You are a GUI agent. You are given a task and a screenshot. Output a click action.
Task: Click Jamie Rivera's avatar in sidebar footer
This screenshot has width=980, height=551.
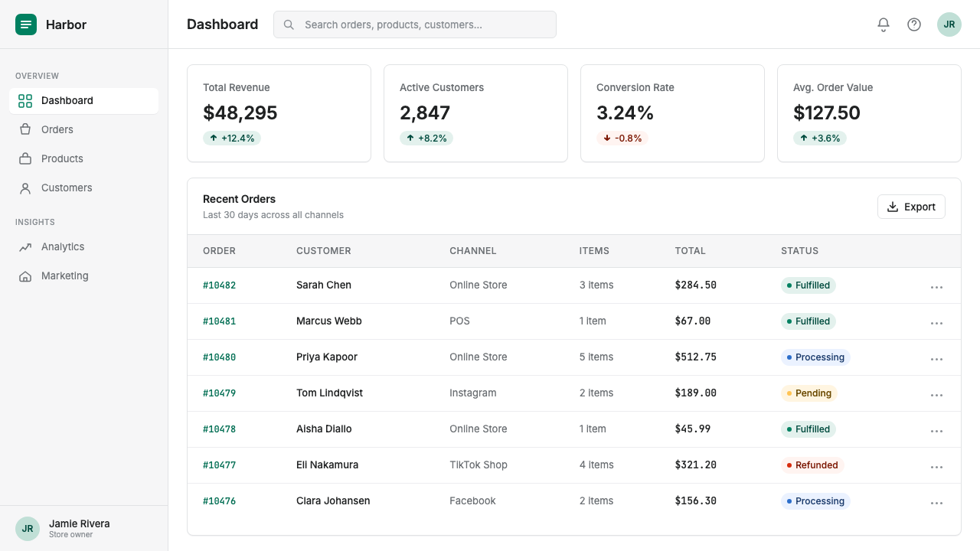(28, 529)
